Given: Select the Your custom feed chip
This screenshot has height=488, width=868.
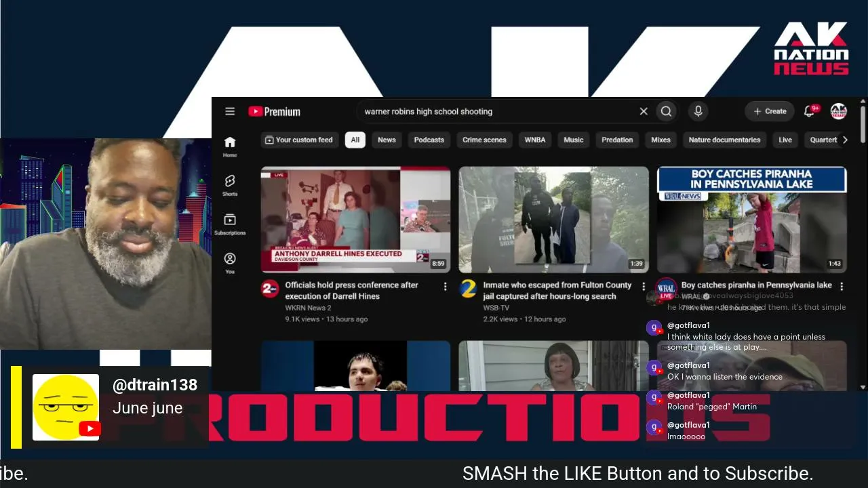Looking at the screenshot, I should click(x=299, y=140).
